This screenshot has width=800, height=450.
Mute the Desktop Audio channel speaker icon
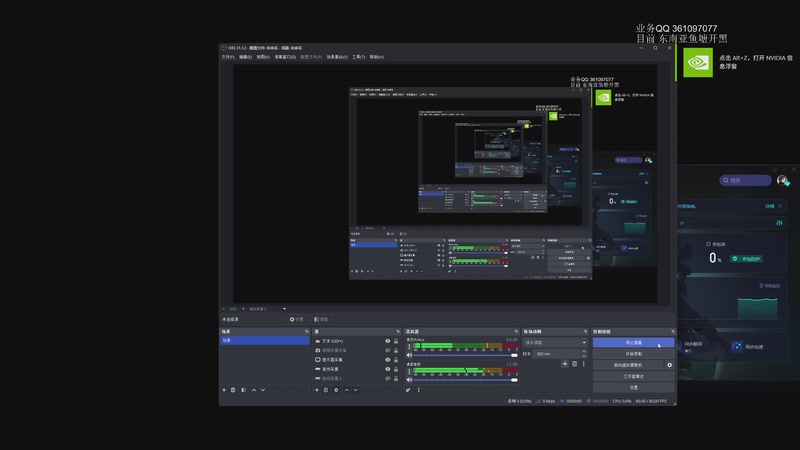(409, 380)
